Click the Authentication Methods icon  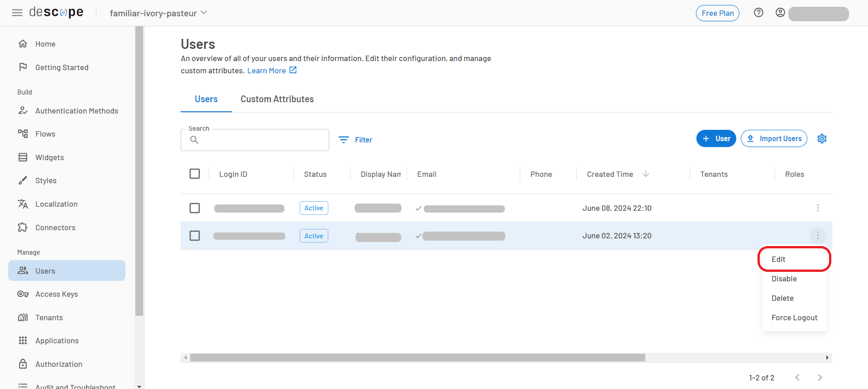pyautogui.click(x=23, y=110)
